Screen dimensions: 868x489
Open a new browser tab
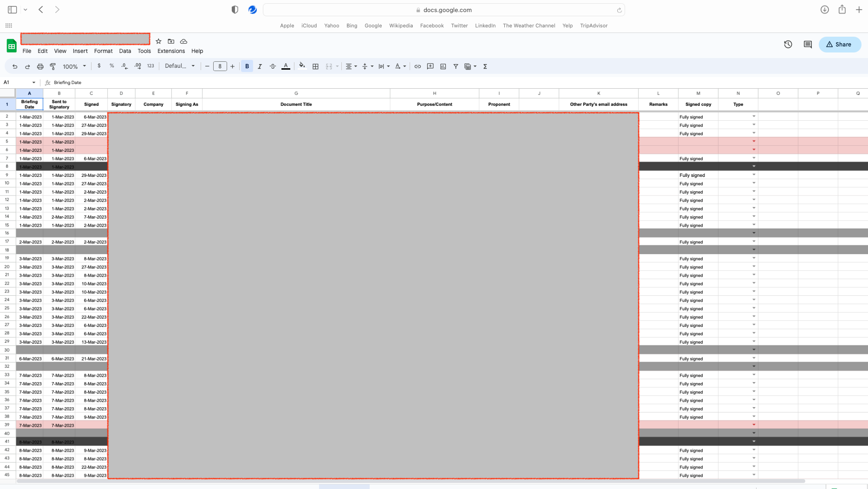(859, 10)
